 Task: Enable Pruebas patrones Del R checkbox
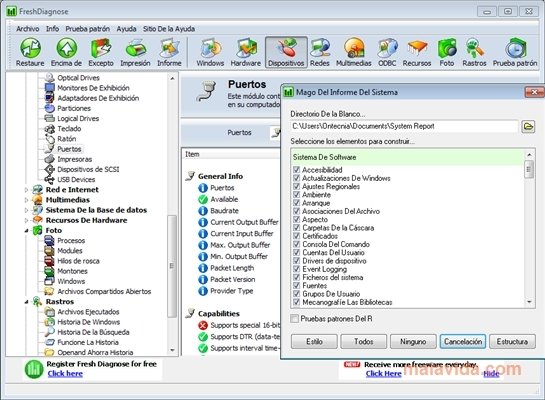294,318
